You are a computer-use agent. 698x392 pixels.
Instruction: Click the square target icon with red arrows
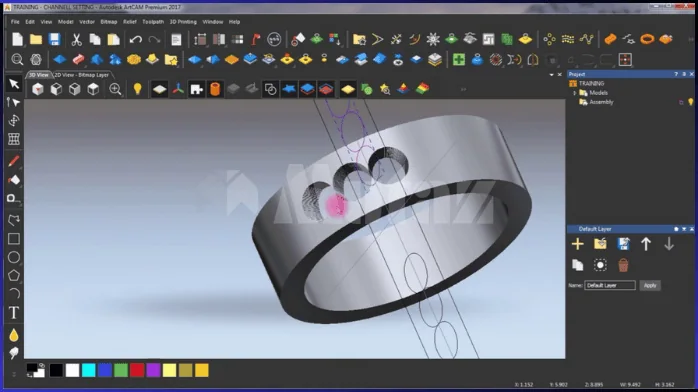coord(625,60)
